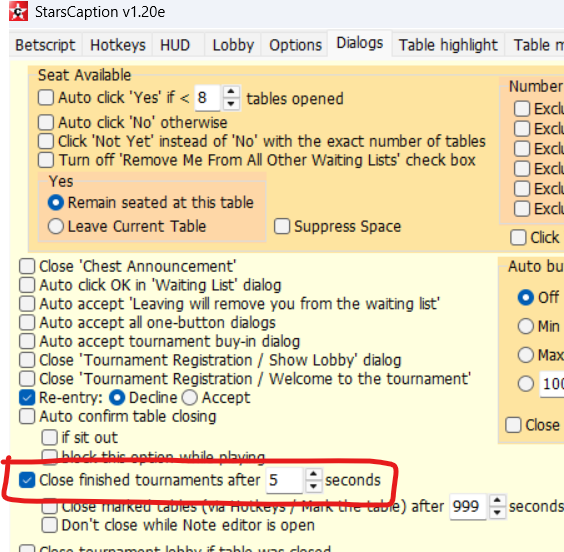
Task: Click the marked tables seconds field showing 999
Action: coord(468,506)
